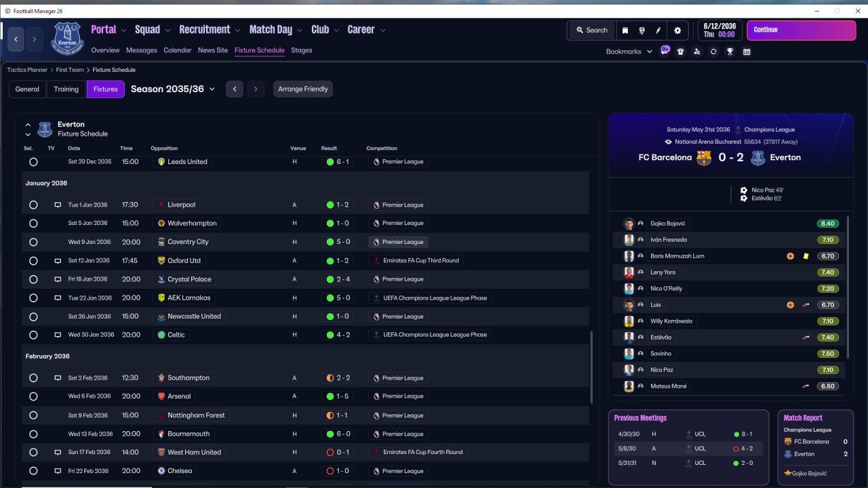Viewport: 868px width, 488px height.
Task: Open the First Team breadcrumb link
Action: 70,70
